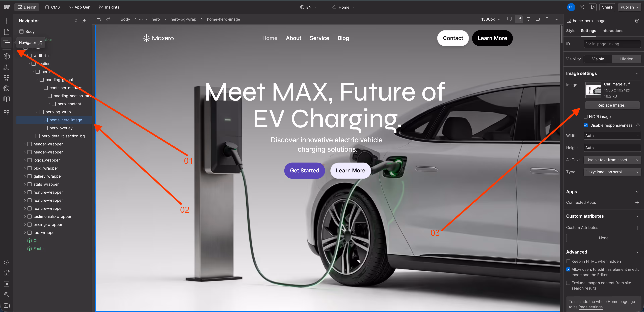Click the preview play icon

(x=593, y=7)
